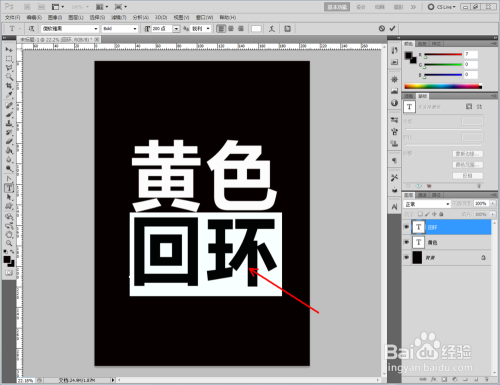Toggle lock all padlock in Layers panel

click(x=441, y=214)
